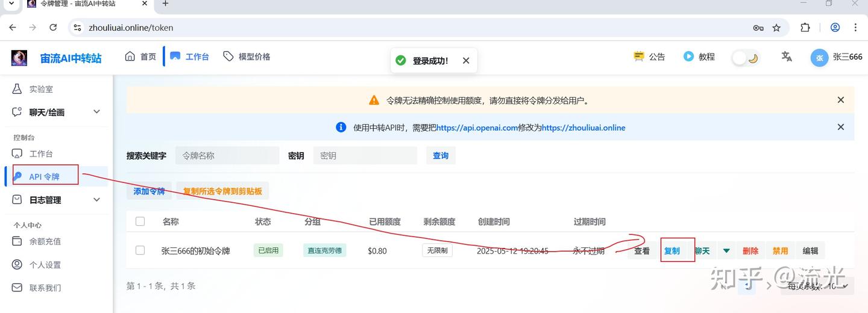Open the 每页条数 page size dropdown
The height and width of the screenshot is (313, 868).
(817, 286)
